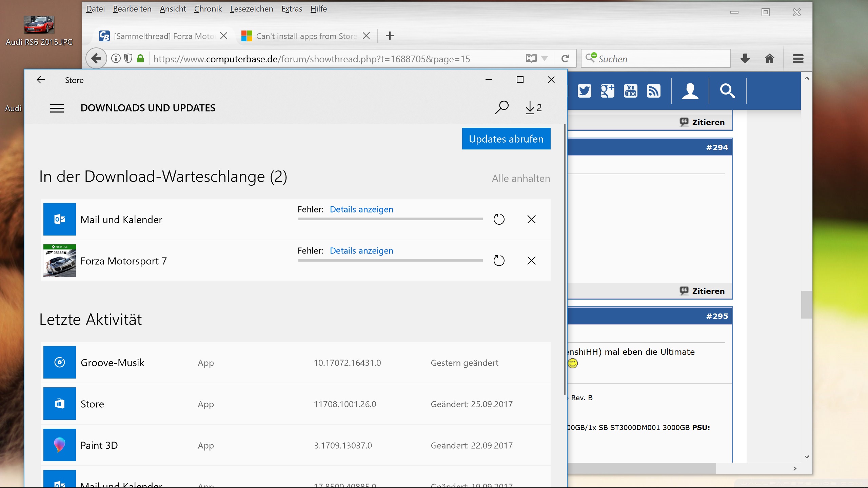
Task: Click the YouTube icon in forum header
Action: point(630,91)
